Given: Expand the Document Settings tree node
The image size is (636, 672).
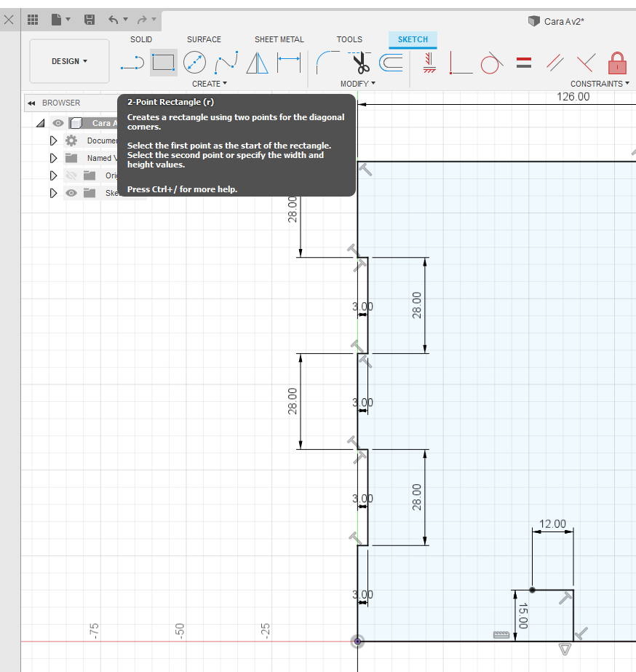Looking at the screenshot, I should click(53, 141).
